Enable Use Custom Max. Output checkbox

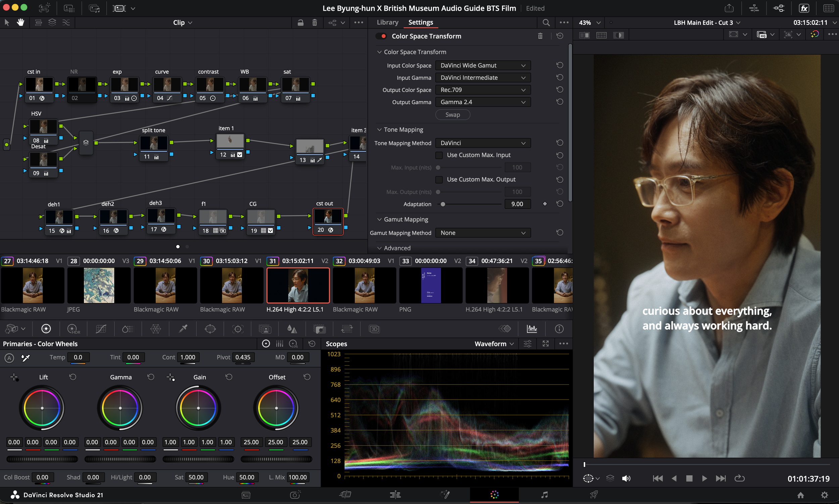[439, 180]
